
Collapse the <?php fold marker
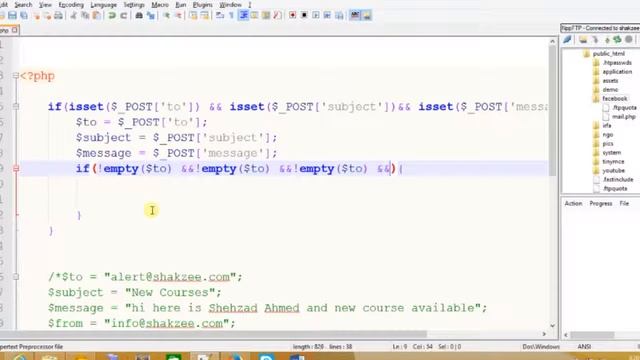tap(16, 76)
